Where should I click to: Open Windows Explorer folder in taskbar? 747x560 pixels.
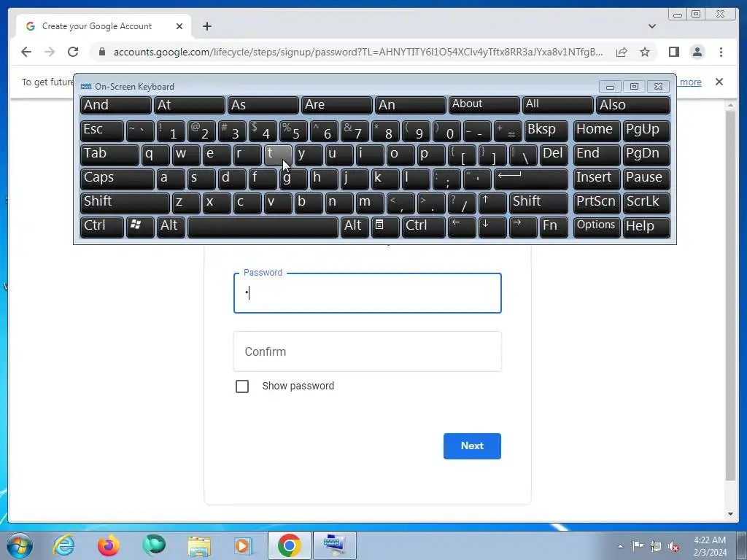coord(199,545)
